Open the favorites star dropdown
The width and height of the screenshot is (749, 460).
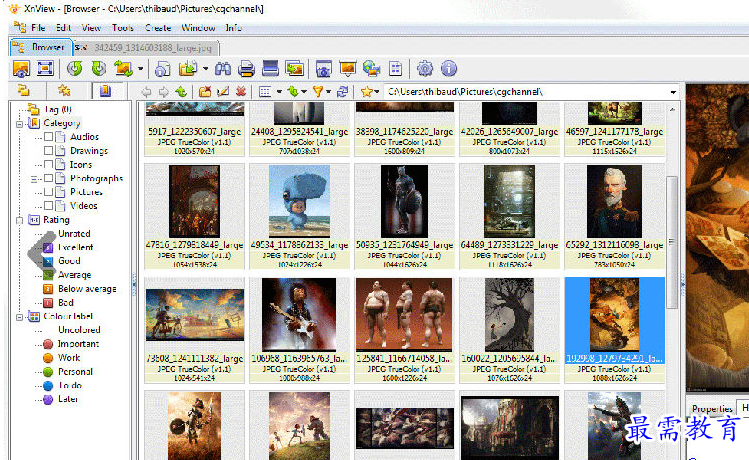pos(377,91)
